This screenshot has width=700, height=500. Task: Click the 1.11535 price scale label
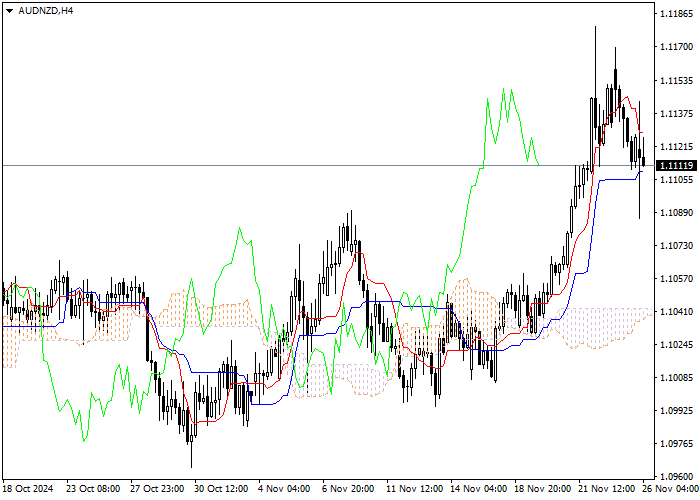[x=676, y=81]
